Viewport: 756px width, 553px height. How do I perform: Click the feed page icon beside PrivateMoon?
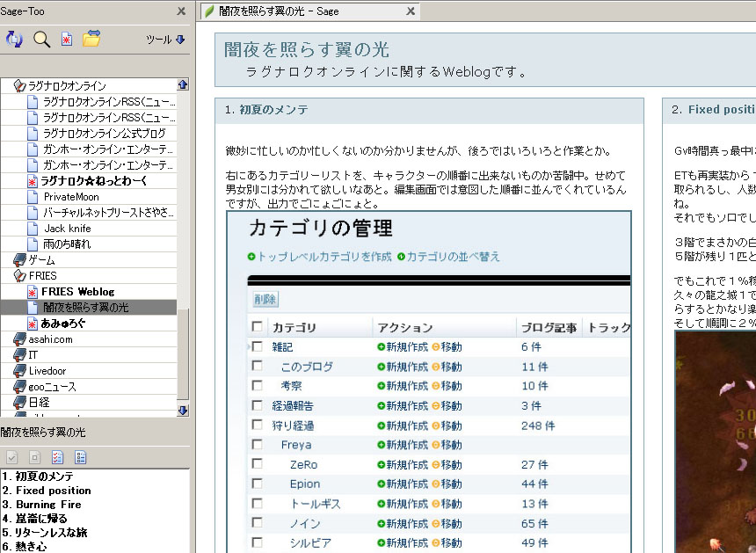(x=33, y=197)
